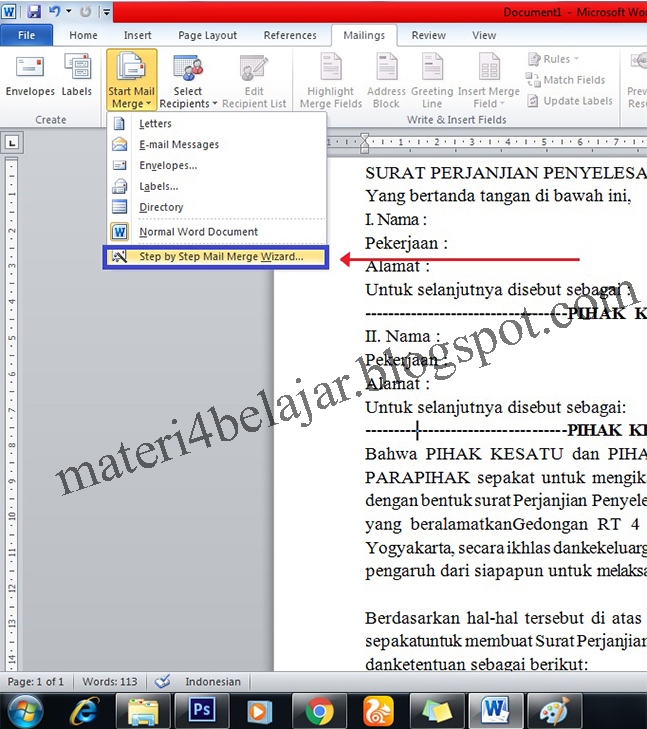Choose Directory from the menu
Viewport: 647px width, 729px height.
point(217,207)
